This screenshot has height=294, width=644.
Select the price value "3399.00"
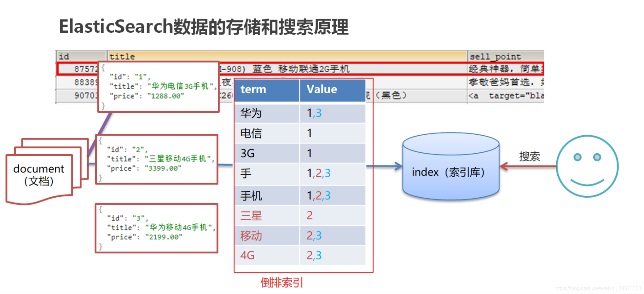(x=163, y=168)
